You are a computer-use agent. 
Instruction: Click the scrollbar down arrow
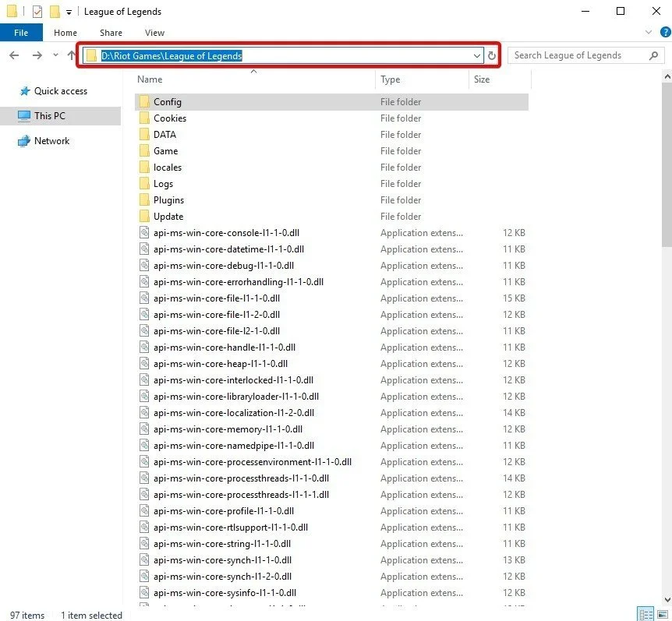click(667, 600)
